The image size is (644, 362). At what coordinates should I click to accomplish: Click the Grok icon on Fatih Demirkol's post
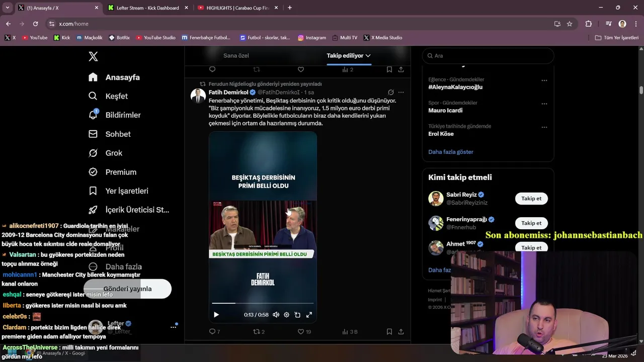pyautogui.click(x=390, y=93)
